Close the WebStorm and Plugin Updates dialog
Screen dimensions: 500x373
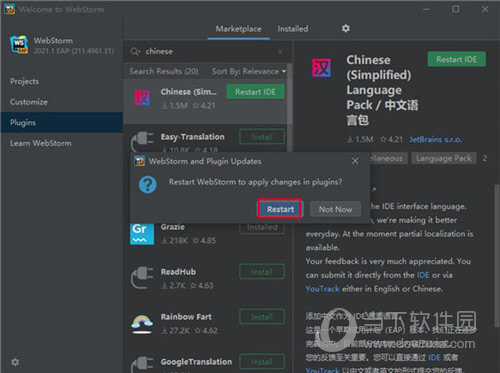pyautogui.click(x=355, y=161)
